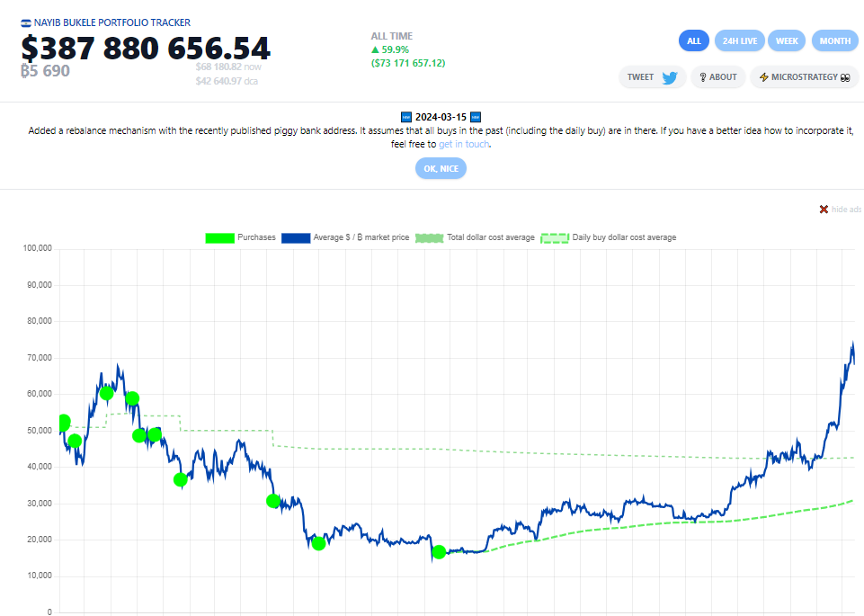864x616 pixels.
Task: Click the eyes emoji on MicroStrategy button
Action: [845, 77]
